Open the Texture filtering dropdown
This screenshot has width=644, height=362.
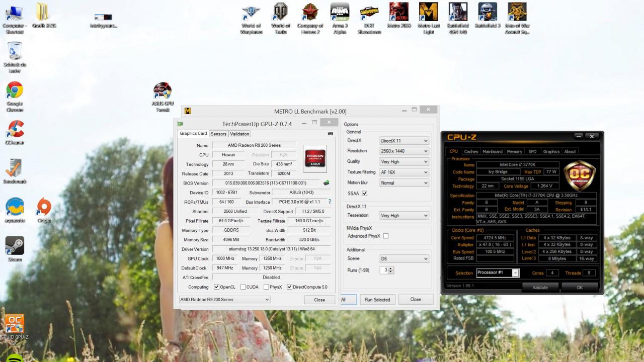click(x=404, y=172)
